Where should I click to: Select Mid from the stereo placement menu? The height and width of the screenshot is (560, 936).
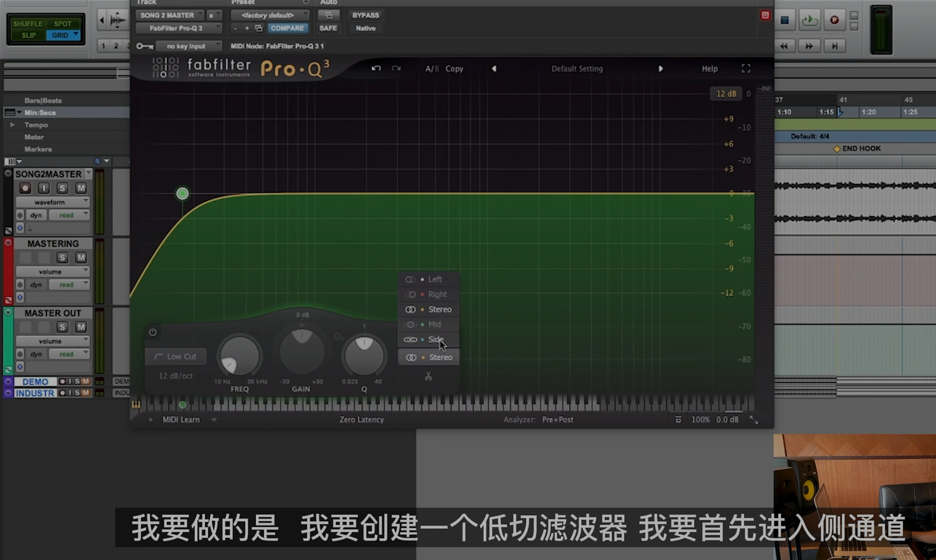click(434, 324)
